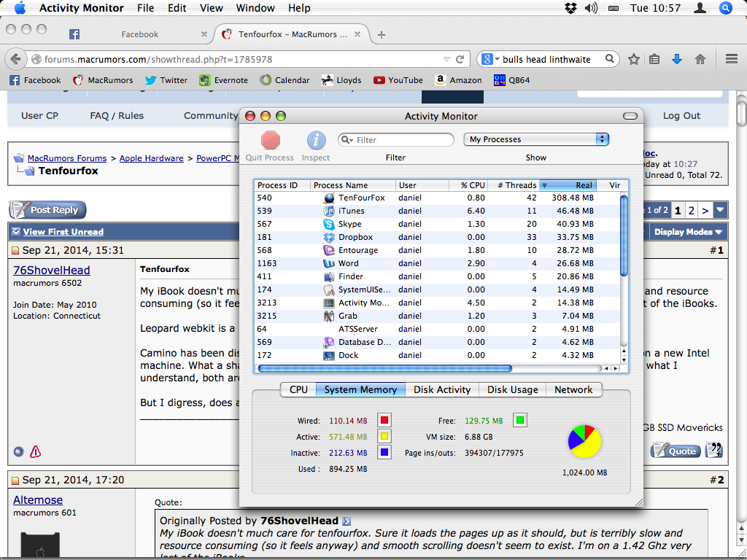Viewport: 747px width, 560px height.
Task: Switch to the Facebook browser tab
Action: [x=139, y=34]
